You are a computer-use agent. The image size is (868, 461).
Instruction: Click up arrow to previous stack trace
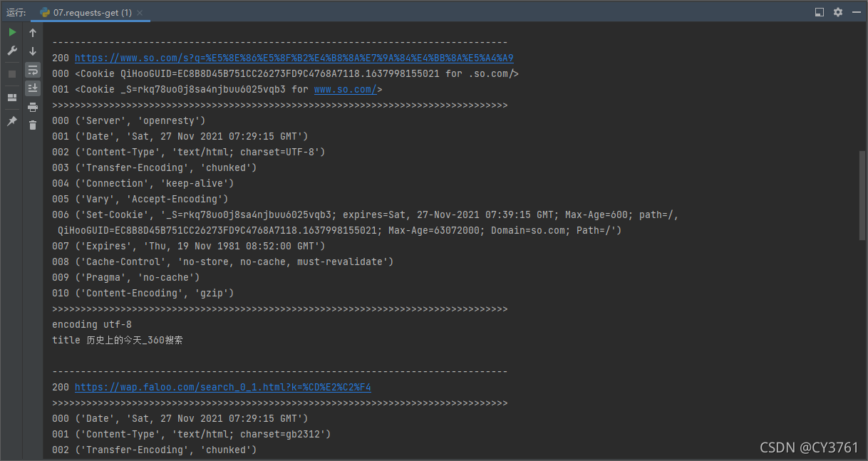(33, 33)
